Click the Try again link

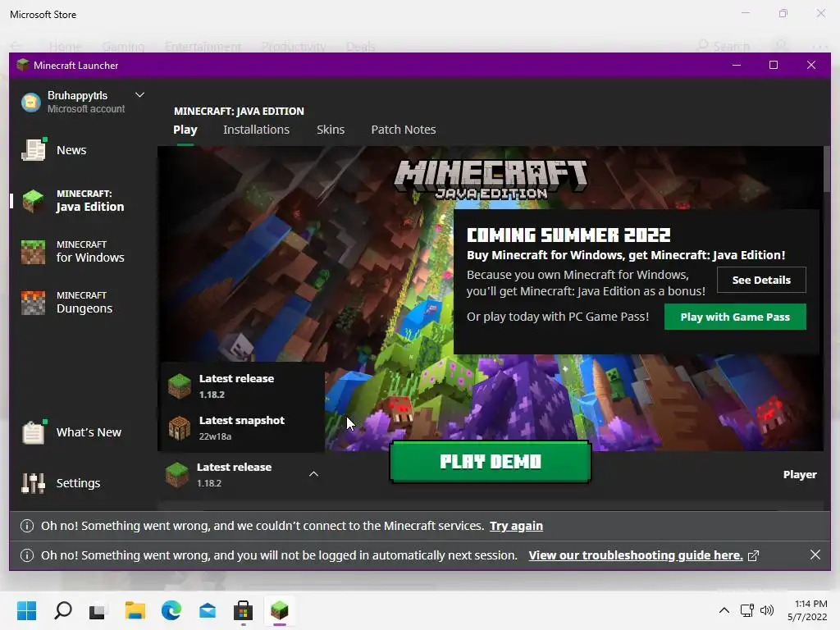[517, 526]
